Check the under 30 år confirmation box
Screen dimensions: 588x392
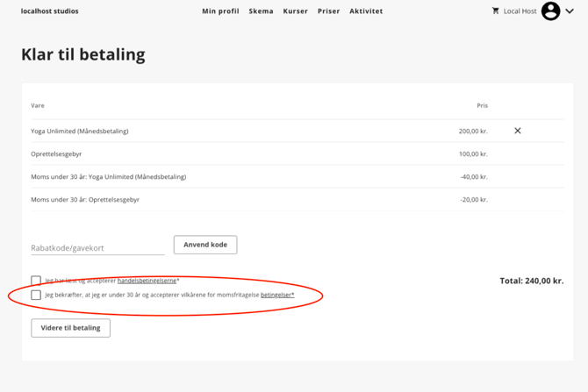36,296
